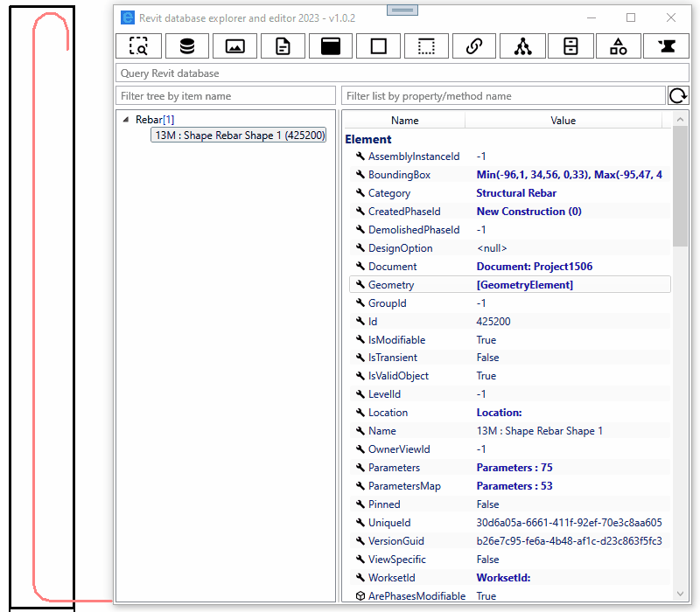This screenshot has width=700, height=612.
Task: Focus the Filter list by property/method name box
Action: coord(503,96)
